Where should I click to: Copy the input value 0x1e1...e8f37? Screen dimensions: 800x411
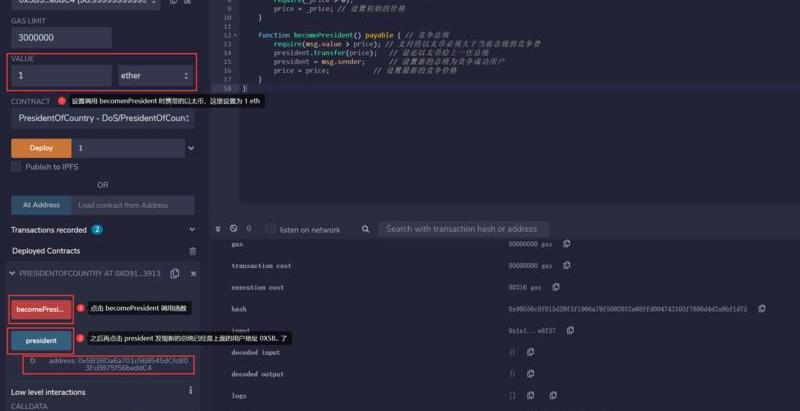[x=570, y=330]
